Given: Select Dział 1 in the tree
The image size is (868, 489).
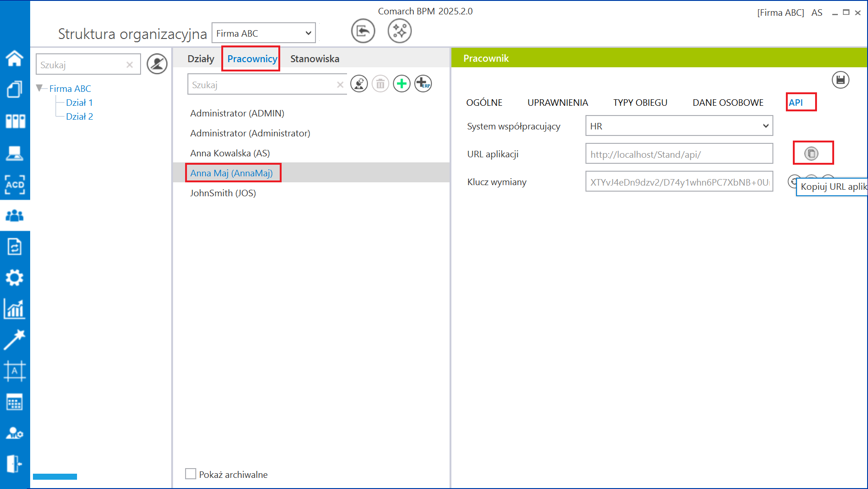Looking at the screenshot, I should coord(79,103).
